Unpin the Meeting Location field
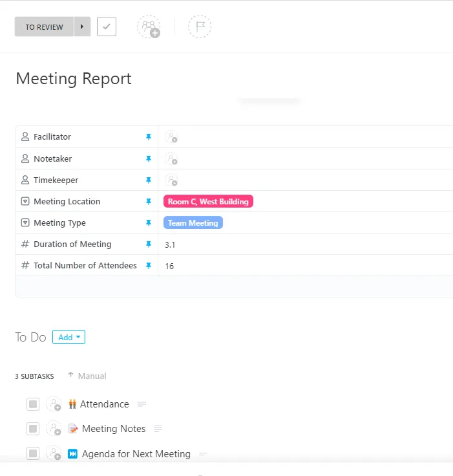Viewport: 453px width, 476px height. click(x=149, y=202)
